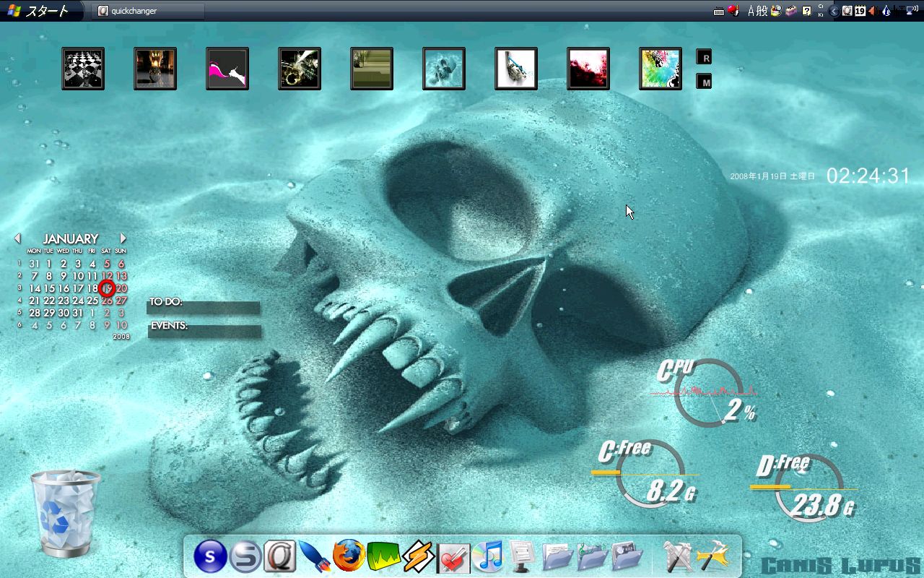Click the EVENTS: entry field

coord(204,331)
